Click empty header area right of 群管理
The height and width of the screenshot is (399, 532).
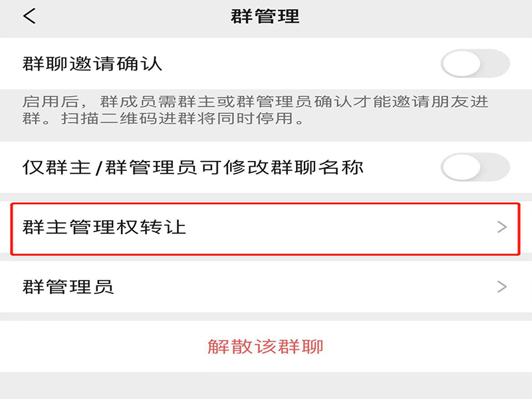412,17
